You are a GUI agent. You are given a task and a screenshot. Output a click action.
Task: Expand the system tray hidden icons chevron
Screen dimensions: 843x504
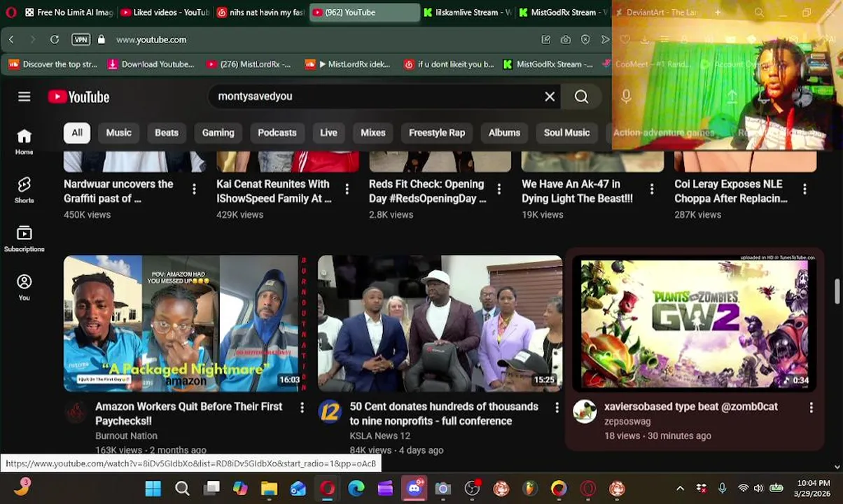pyautogui.click(x=680, y=489)
